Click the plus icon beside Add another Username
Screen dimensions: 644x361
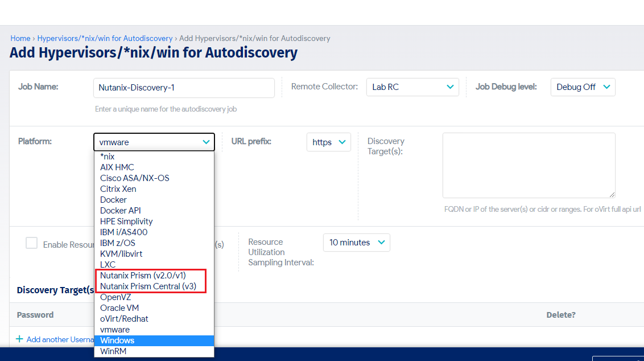[x=19, y=339]
